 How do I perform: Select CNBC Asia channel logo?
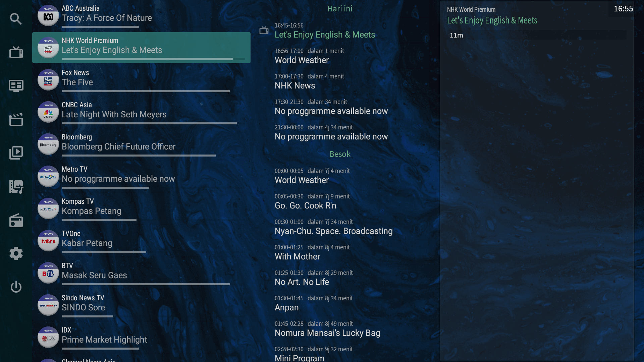[x=48, y=112]
